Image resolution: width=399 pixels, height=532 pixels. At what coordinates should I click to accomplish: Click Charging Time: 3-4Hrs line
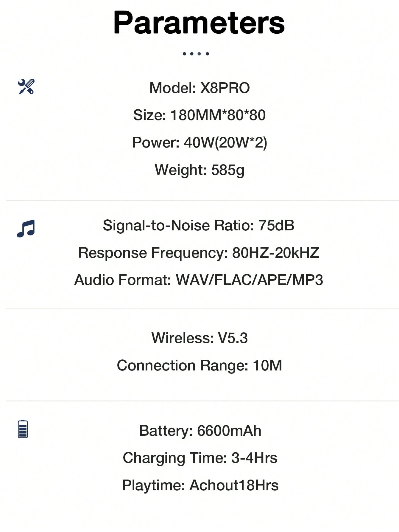pos(200,458)
